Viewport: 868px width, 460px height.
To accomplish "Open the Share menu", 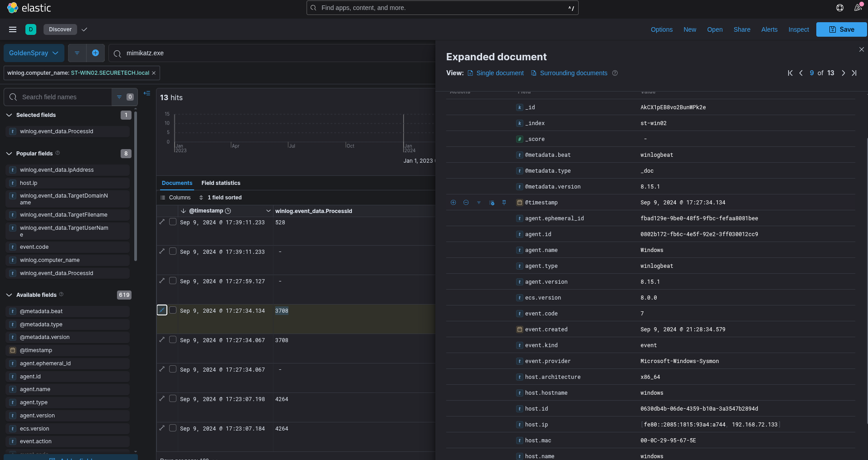I will [x=742, y=29].
